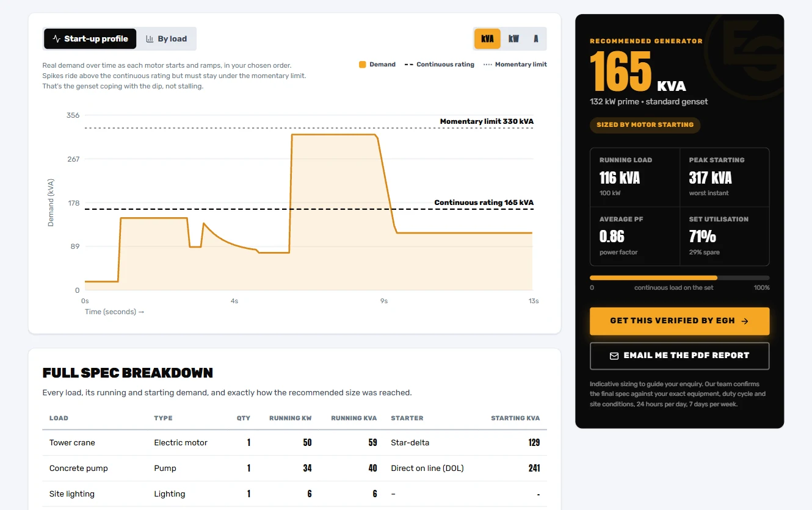
Task: Click the Qty column header
Action: point(244,418)
